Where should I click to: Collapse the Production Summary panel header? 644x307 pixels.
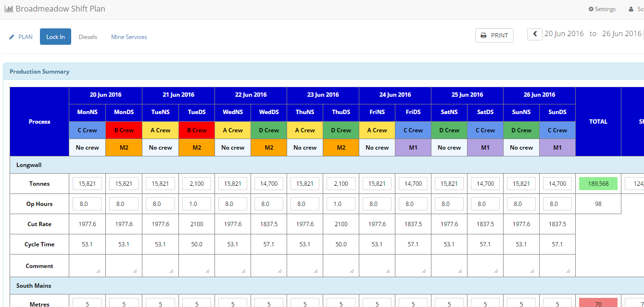[x=39, y=72]
